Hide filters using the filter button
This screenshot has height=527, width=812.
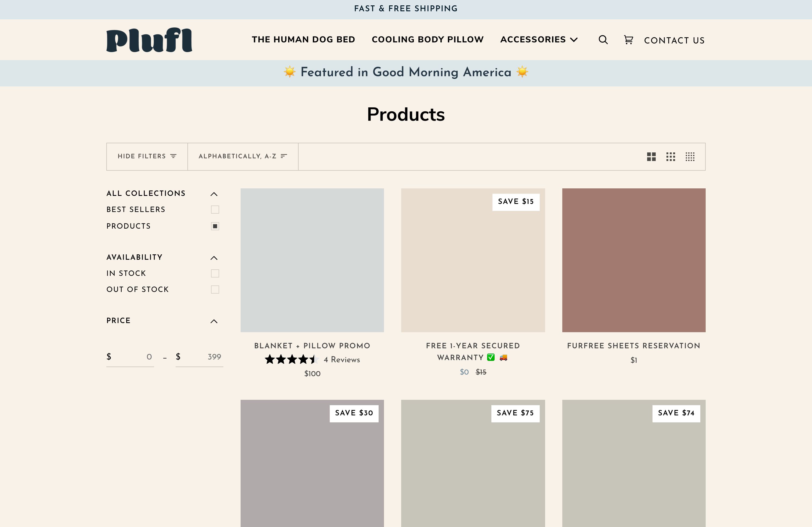click(147, 156)
